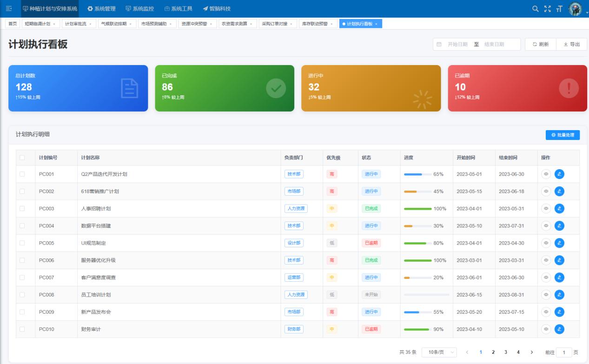Viewport: 589px width, 364px height.
Task: Open the 采购订单对接 tab
Action: pyautogui.click(x=274, y=24)
